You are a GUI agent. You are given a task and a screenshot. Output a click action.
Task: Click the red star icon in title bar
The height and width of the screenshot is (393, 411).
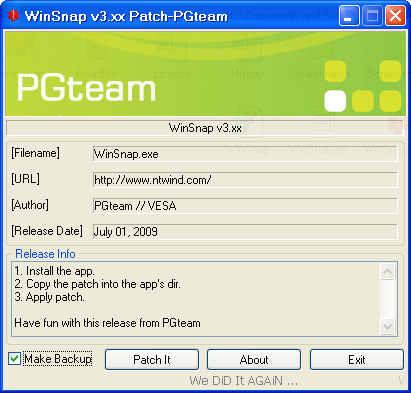point(13,16)
